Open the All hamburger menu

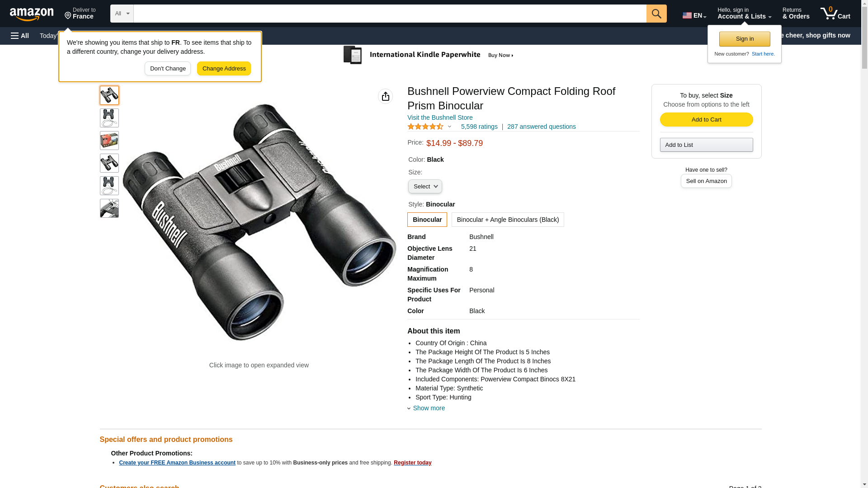click(20, 36)
